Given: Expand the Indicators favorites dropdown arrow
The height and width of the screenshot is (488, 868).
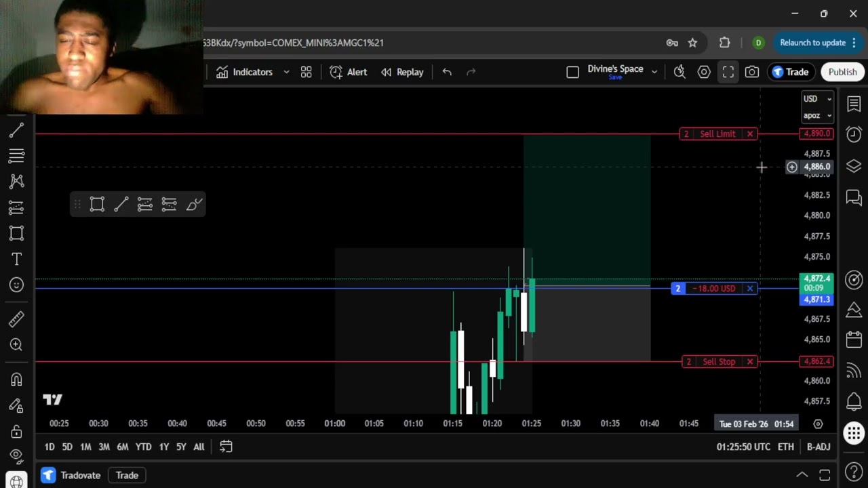Looking at the screenshot, I should point(286,72).
